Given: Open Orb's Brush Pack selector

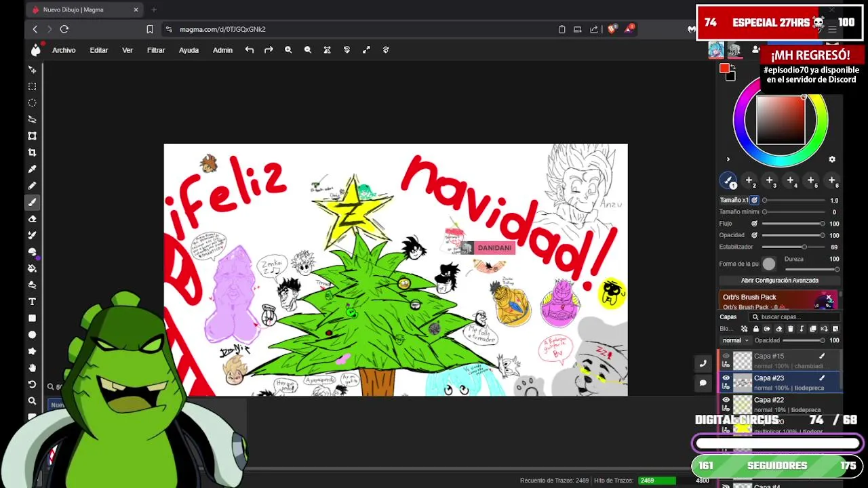Looking at the screenshot, I should click(x=779, y=301).
